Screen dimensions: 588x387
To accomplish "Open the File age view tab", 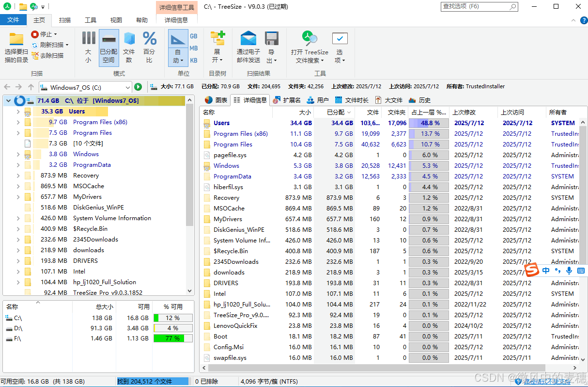I will coord(352,100).
